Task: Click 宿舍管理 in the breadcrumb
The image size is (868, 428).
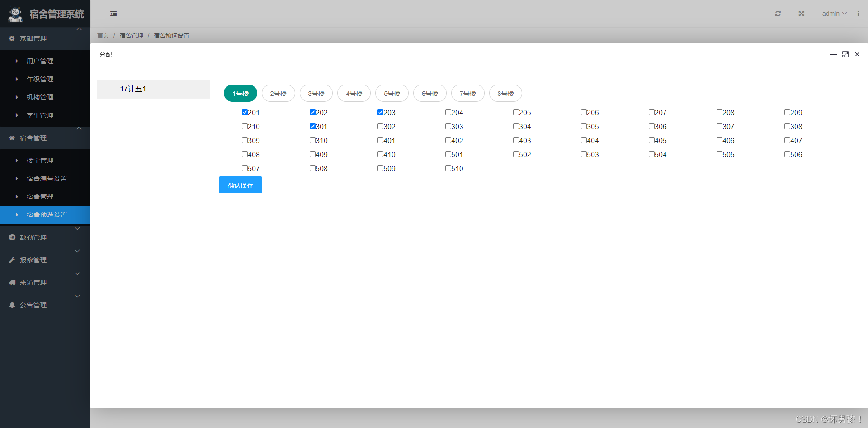Action: click(x=132, y=35)
